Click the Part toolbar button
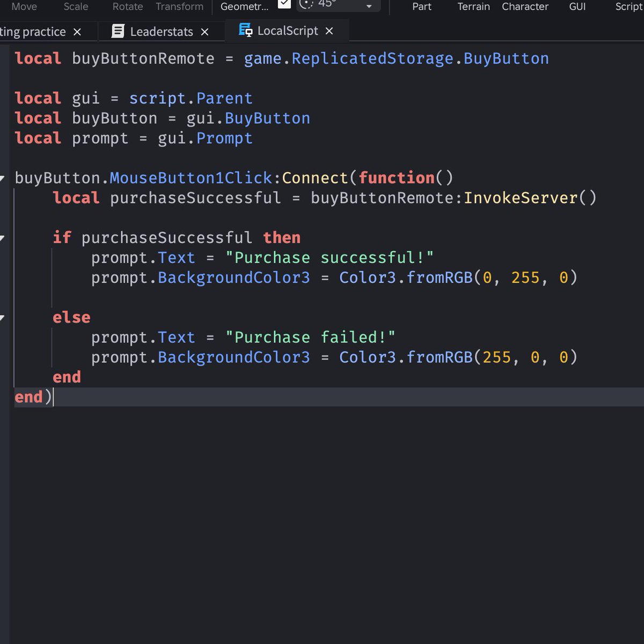 click(x=422, y=6)
